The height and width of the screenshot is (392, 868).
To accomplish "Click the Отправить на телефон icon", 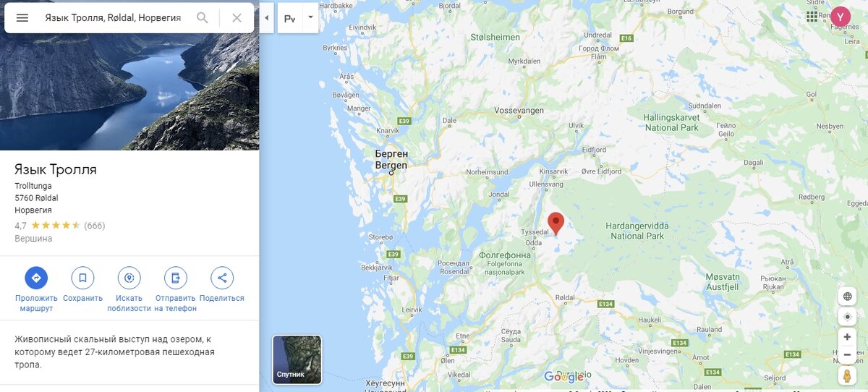I will pos(176,278).
